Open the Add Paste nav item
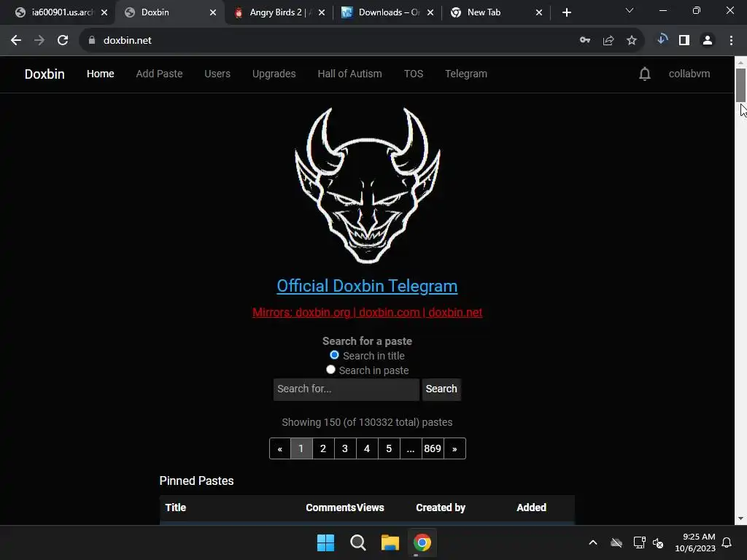This screenshot has width=747, height=560. pos(159,74)
